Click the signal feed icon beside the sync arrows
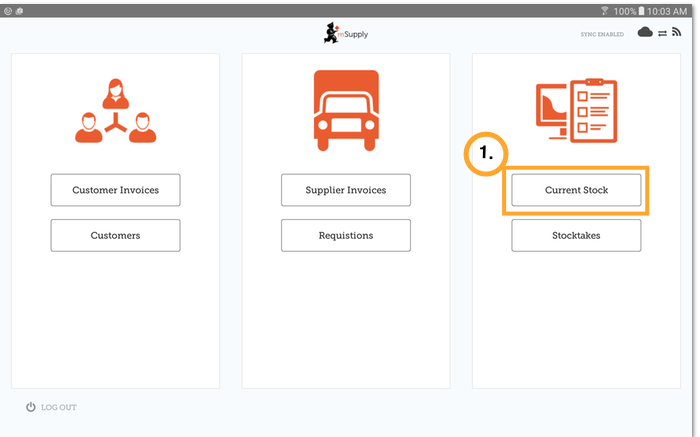 (677, 33)
